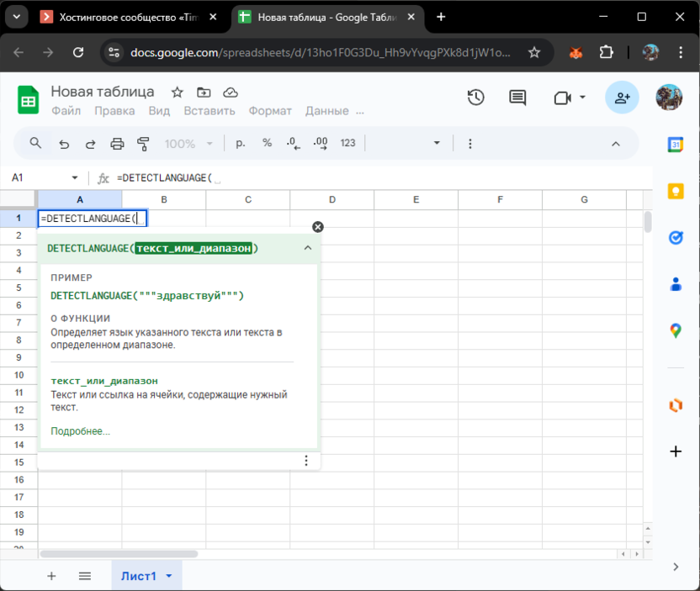Open the Формат menu
Viewport: 700px width, 591px height.
tap(270, 111)
